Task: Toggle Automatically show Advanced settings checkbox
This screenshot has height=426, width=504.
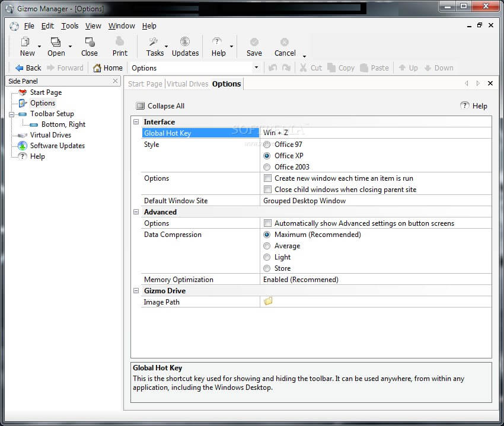Action: [x=267, y=223]
